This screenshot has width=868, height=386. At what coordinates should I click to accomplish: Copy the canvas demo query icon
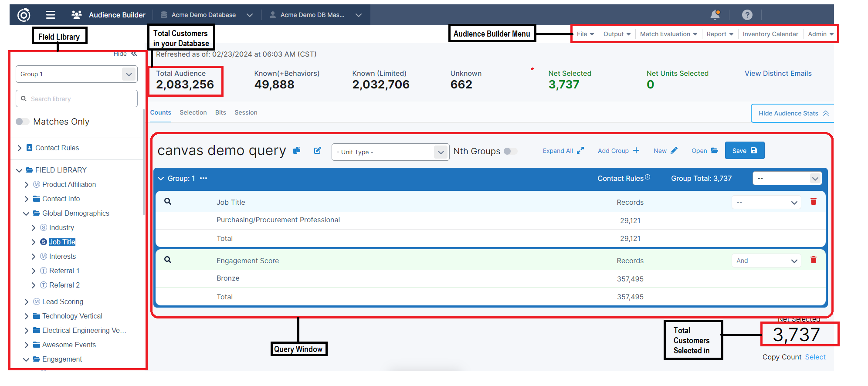[x=297, y=150]
